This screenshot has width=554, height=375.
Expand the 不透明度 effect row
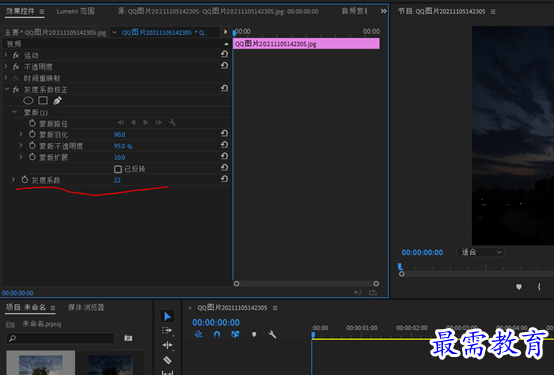pos(6,66)
